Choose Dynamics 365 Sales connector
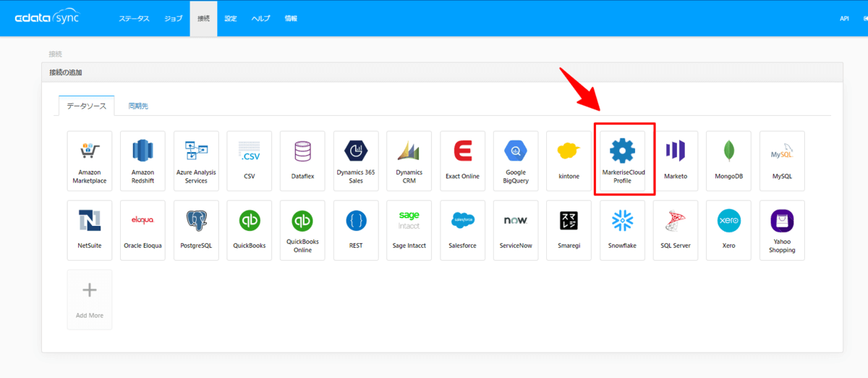 356,161
